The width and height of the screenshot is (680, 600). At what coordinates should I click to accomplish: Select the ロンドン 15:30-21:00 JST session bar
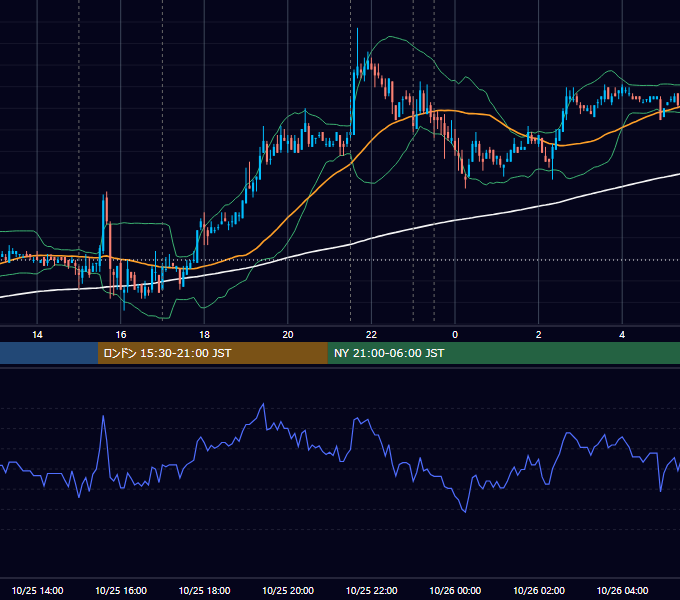click(212, 353)
